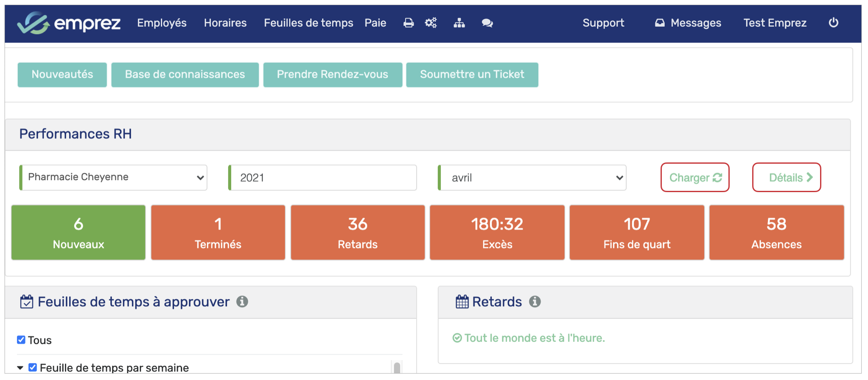Open the Support menu

[x=603, y=23]
